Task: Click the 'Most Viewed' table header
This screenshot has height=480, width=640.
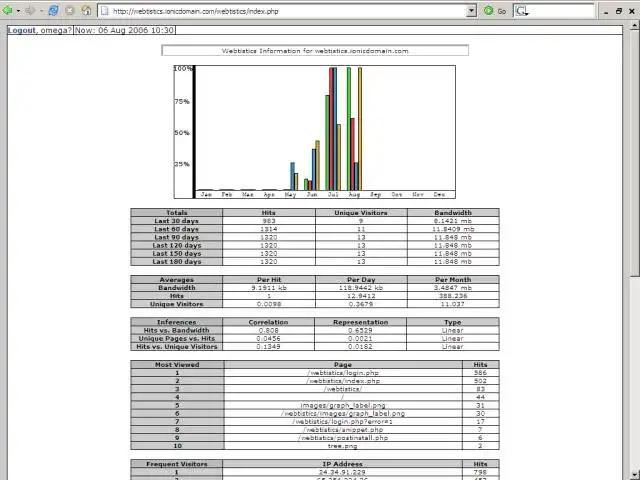Action: tap(177, 364)
